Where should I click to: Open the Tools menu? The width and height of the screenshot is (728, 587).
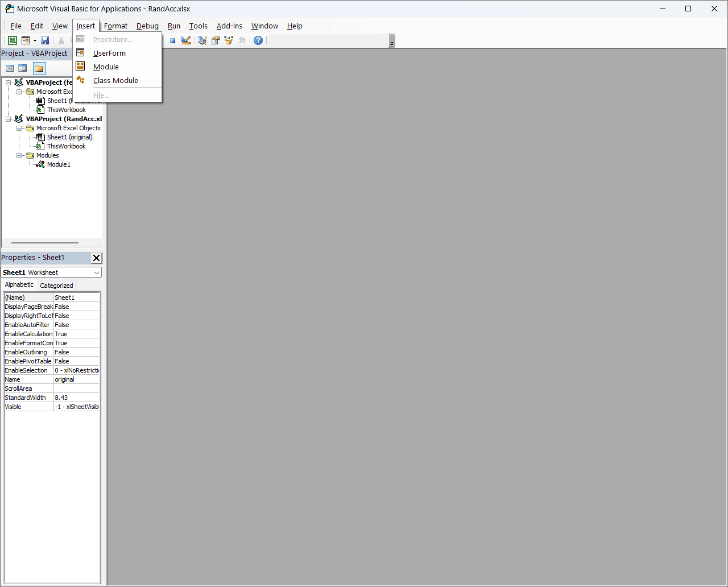pyautogui.click(x=198, y=26)
